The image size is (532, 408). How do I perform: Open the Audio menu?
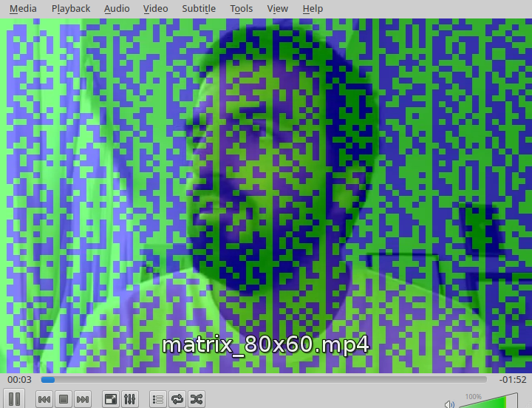pyautogui.click(x=117, y=8)
